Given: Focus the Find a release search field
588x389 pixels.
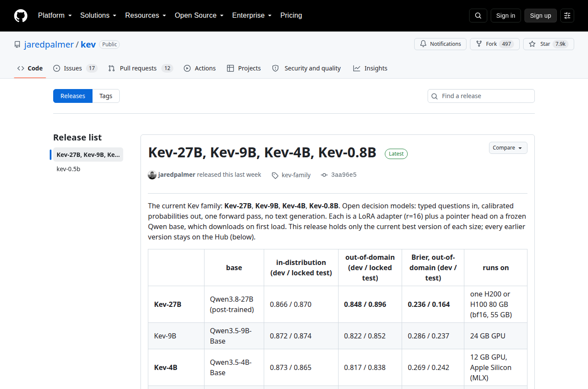Looking at the screenshot, I should (x=481, y=96).
